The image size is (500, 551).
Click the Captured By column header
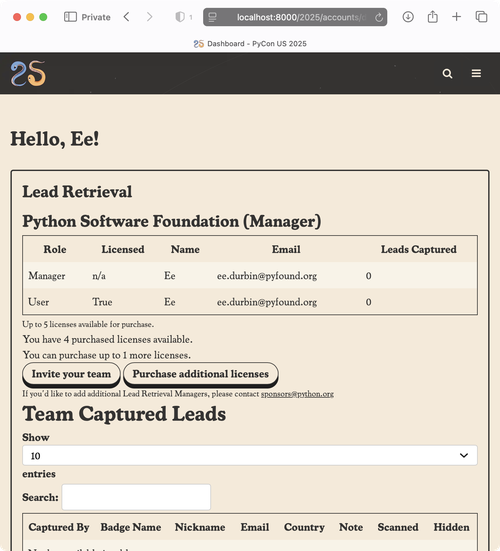[59, 527]
